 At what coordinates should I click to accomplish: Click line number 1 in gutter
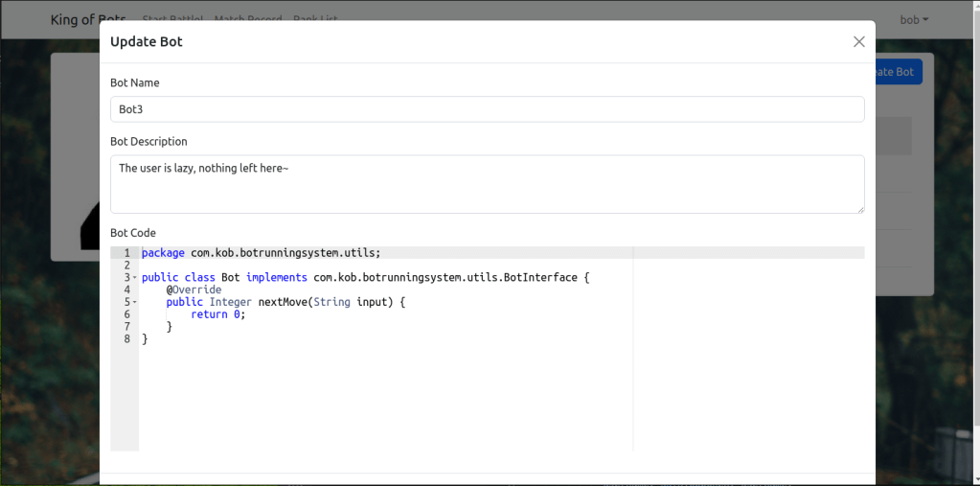tap(125, 253)
